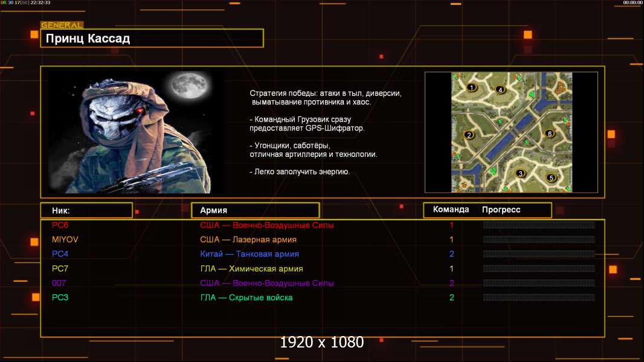Click PC6's army 'США — Военно-Воздушные Силы'
This screenshot has width=644, height=362.
click(267, 225)
